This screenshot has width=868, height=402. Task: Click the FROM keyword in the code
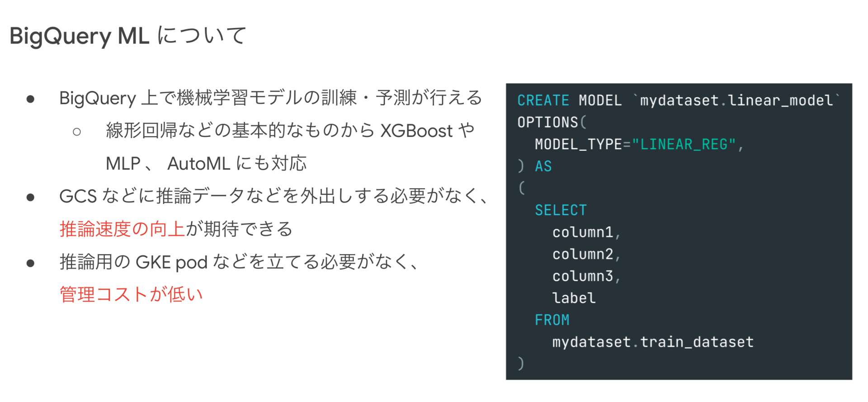click(552, 320)
